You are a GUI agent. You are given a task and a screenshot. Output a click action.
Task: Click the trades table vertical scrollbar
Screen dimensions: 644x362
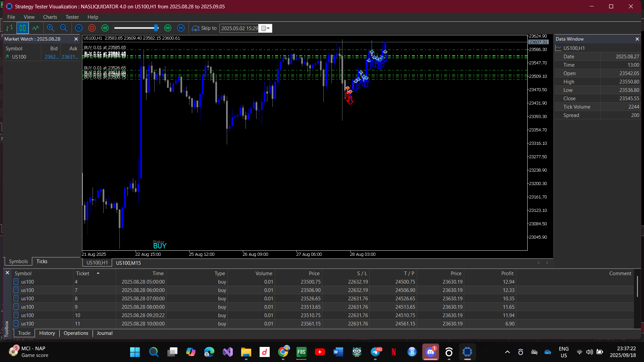(637, 286)
